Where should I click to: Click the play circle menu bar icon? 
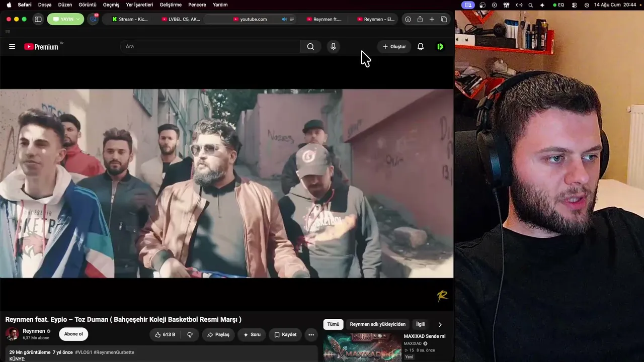tap(494, 5)
